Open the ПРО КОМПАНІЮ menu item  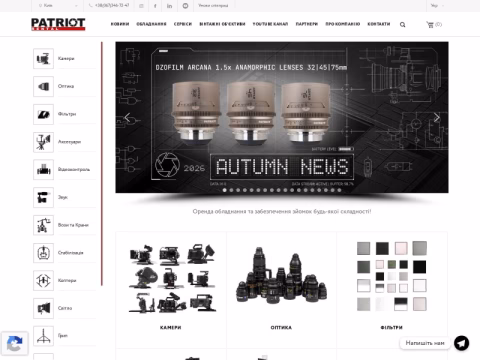(x=343, y=24)
